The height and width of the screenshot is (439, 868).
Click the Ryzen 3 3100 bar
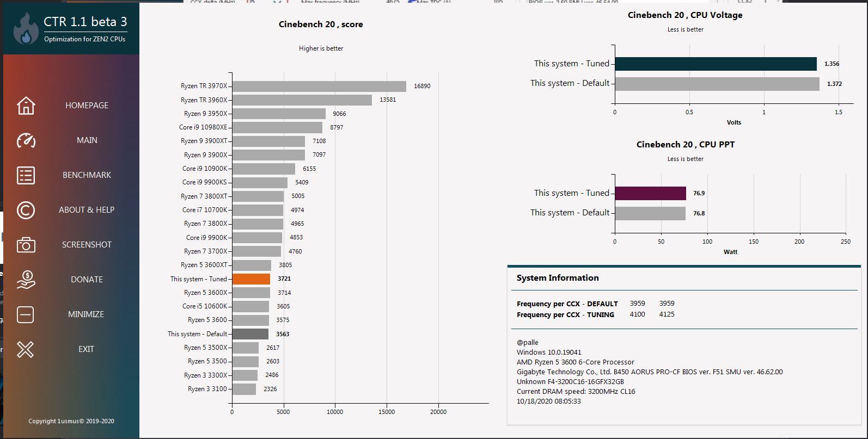coord(244,389)
